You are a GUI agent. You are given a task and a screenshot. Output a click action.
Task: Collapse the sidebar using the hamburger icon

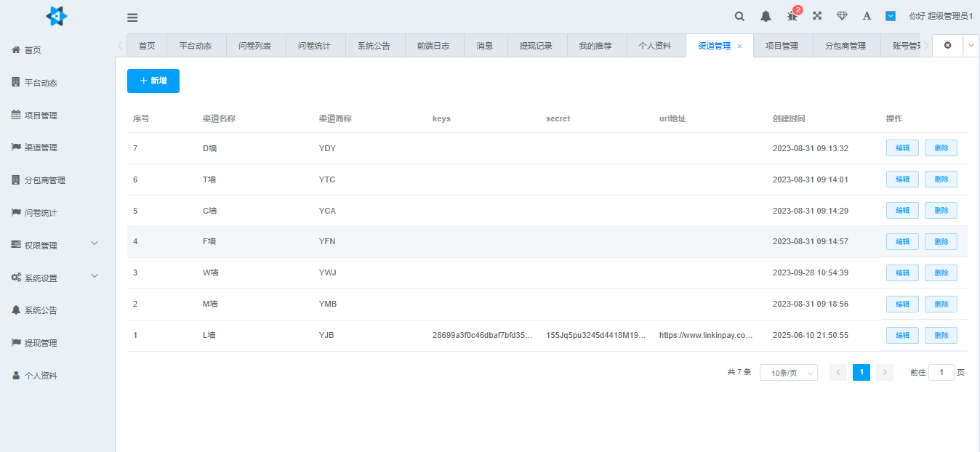coord(132,17)
